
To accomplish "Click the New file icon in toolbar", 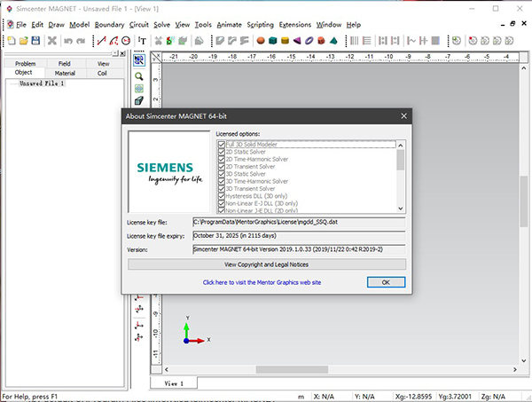I will coord(10,41).
